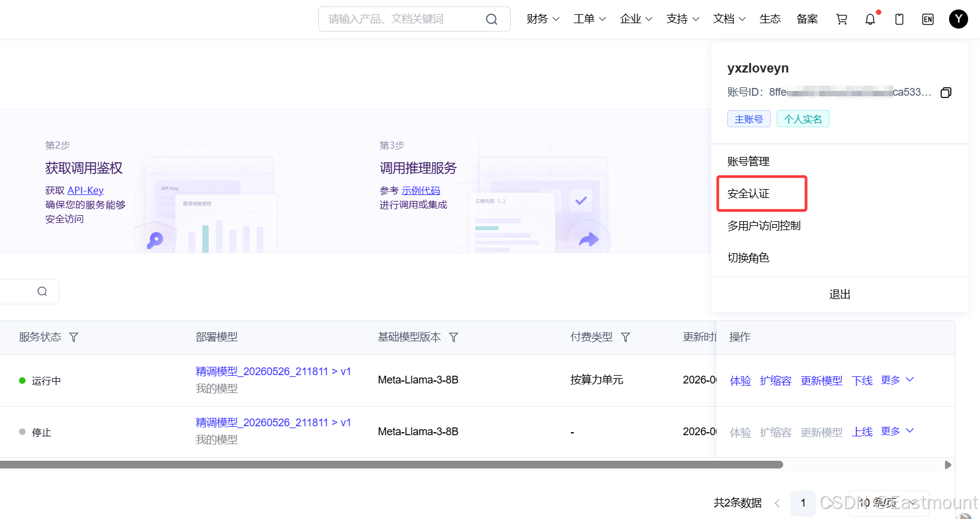Image resolution: width=980 pixels, height=519 pixels.
Task: Copy the account ID with copy icon
Action: pyautogui.click(x=946, y=92)
